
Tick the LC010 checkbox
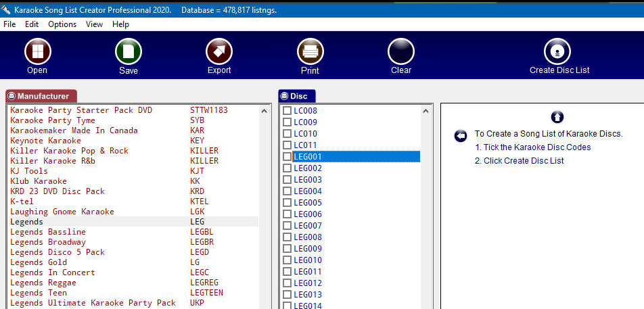click(x=287, y=134)
